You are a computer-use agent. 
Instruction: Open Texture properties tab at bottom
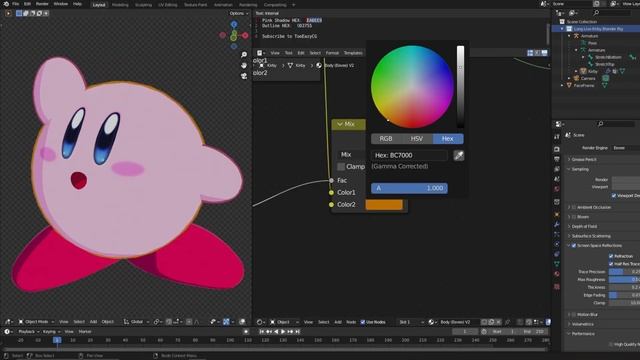coord(557,287)
